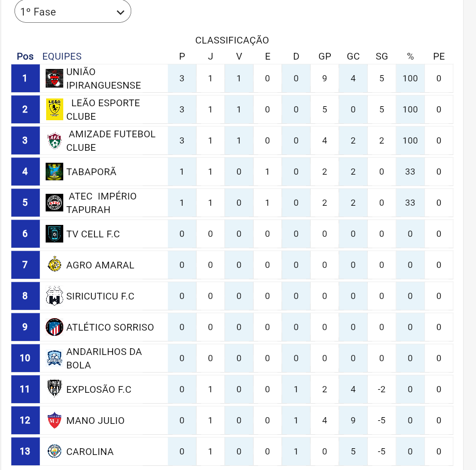Screen dimensions: 476x470
Task: Open the 1º Fase phase dropdown
Action: pyautogui.click(x=73, y=12)
